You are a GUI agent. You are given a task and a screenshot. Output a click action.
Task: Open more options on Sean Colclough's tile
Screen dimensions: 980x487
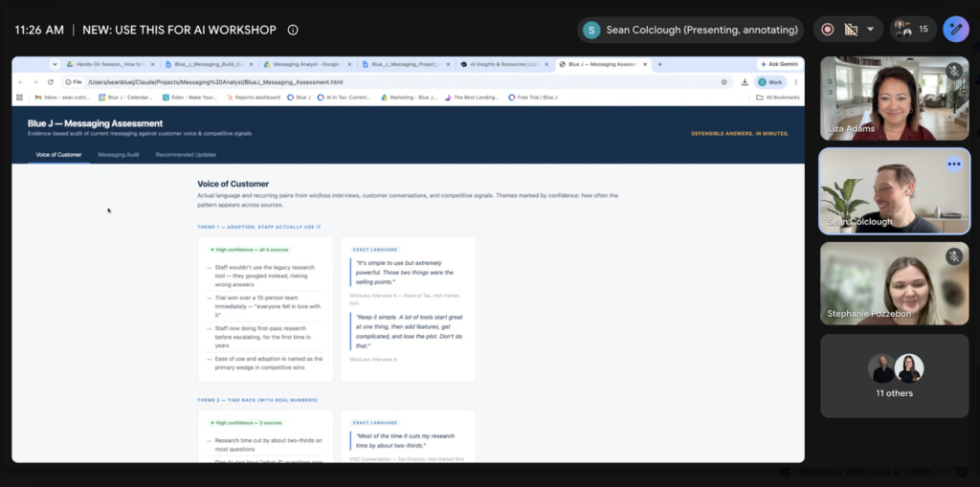tap(954, 165)
